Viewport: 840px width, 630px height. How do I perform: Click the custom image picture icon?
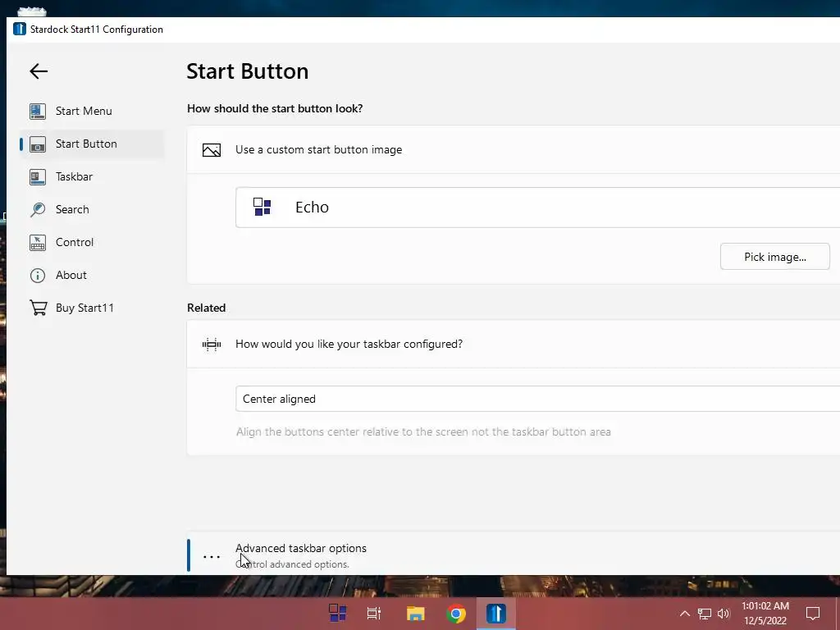[x=212, y=150]
